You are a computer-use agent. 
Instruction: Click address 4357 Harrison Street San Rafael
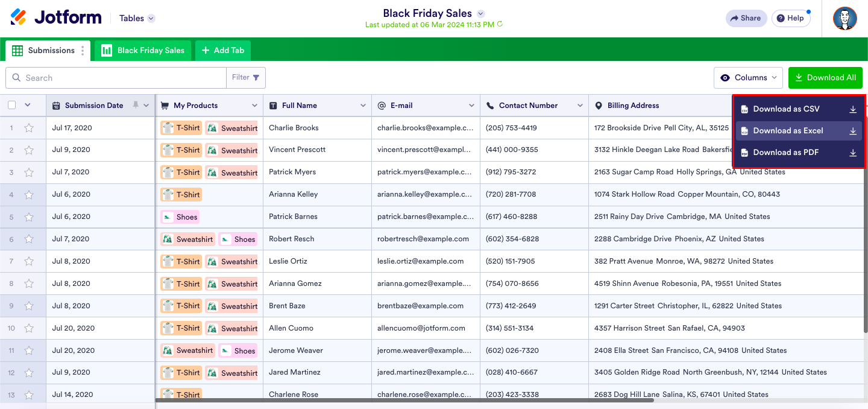(669, 328)
